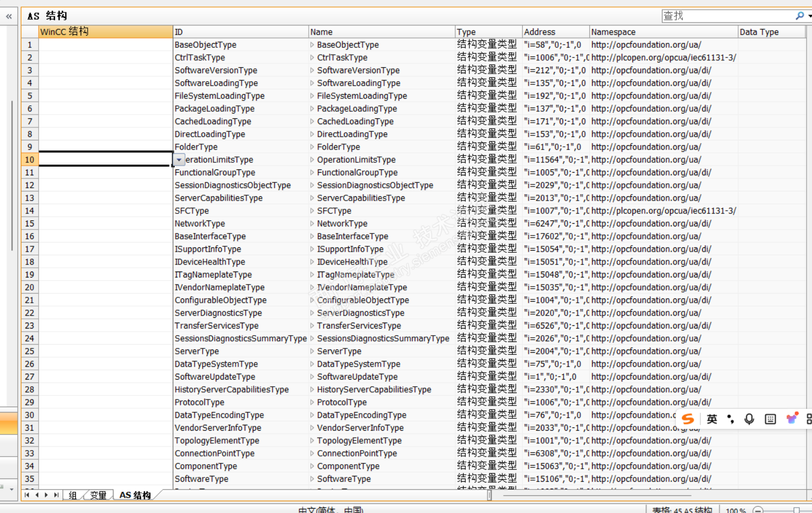Select ID cell IVendorNameplateType

click(x=241, y=288)
